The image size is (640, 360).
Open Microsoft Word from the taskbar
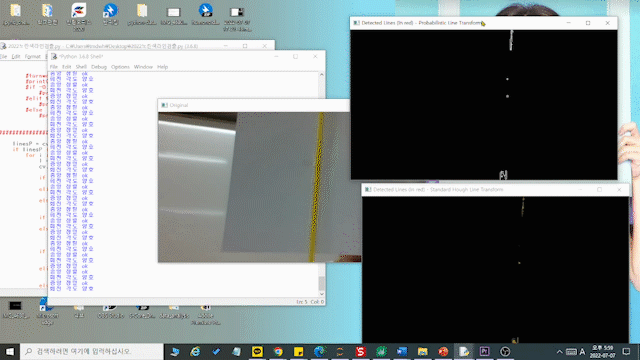402,351
